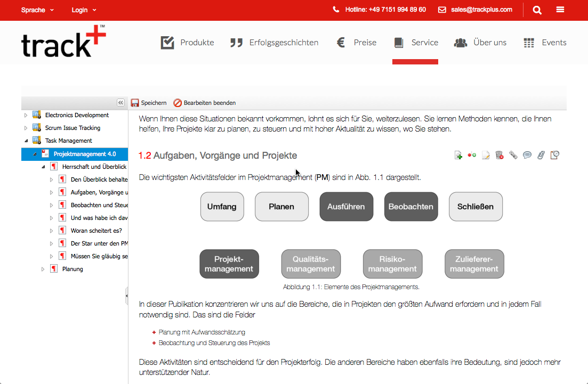Image resolution: width=588 pixels, height=384 pixels.
Task: Click Bearbeiten beenden to stop editing
Action: (205, 103)
